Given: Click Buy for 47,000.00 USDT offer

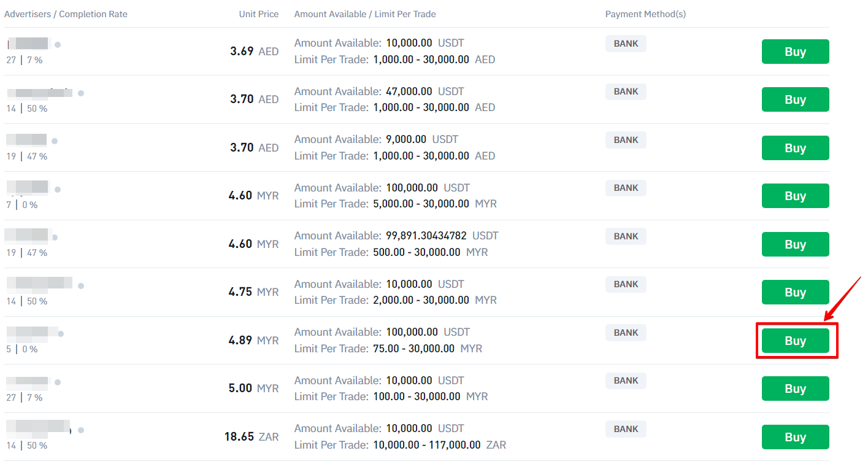Looking at the screenshot, I should pyautogui.click(x=795, y=99).
